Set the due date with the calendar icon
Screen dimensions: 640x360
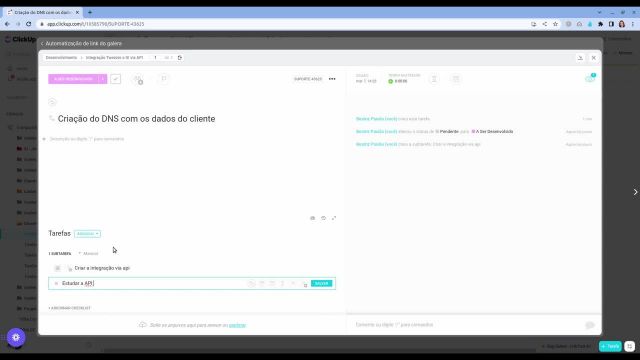pyautogui.click(x=456, y=79)
